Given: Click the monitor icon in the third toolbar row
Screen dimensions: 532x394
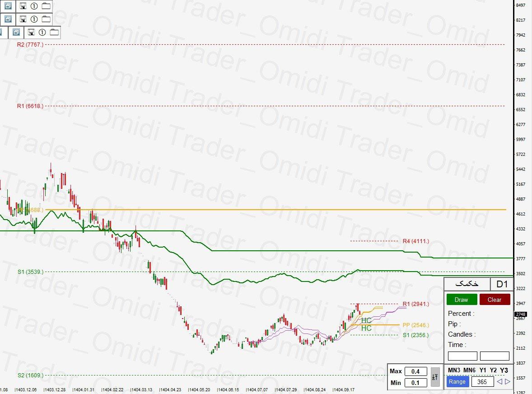Looking at the screenshot, I should pyautogui.click(x=31, y=32).
